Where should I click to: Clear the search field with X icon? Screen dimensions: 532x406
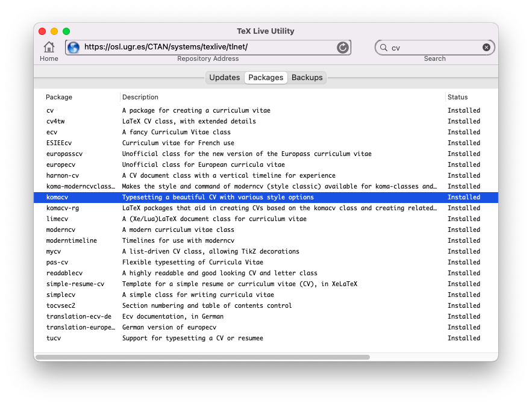pyautogui.click(x=486, y=48)
